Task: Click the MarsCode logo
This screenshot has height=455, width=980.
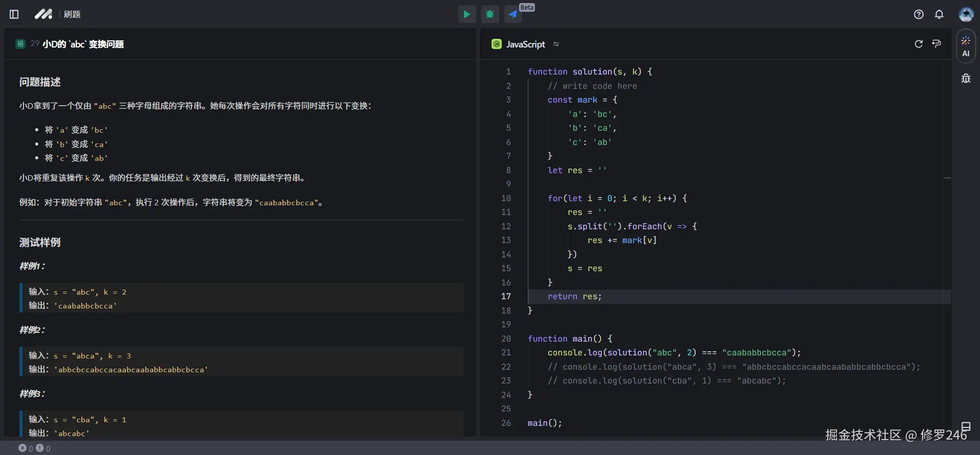Action: (x=43, y=14)
